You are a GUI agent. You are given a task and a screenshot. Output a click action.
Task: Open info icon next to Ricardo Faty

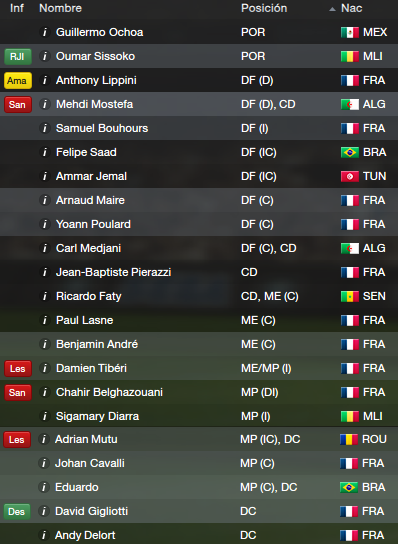click(x=44, y=296)
